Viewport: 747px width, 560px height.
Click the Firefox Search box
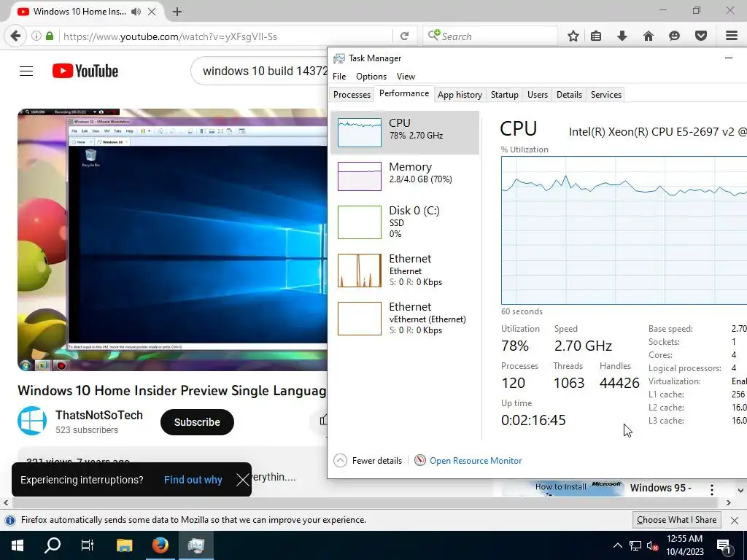click(491, 36)
